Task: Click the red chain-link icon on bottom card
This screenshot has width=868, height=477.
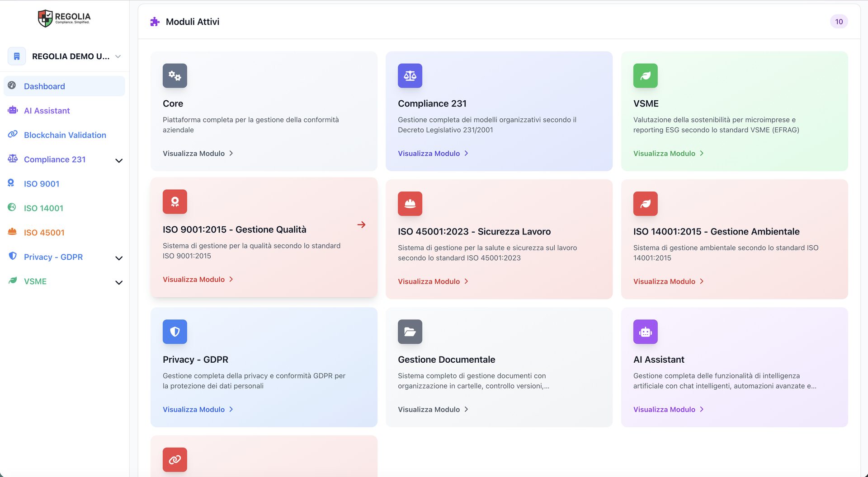Action: click(175, 459)
